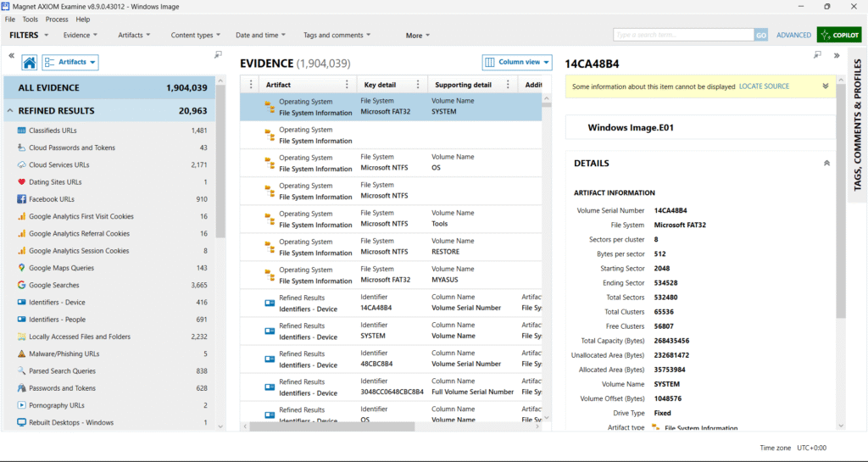The image size is (868, 462).
Task: Select Cloud Services URLs icon
Action: [x=21, y=165]
